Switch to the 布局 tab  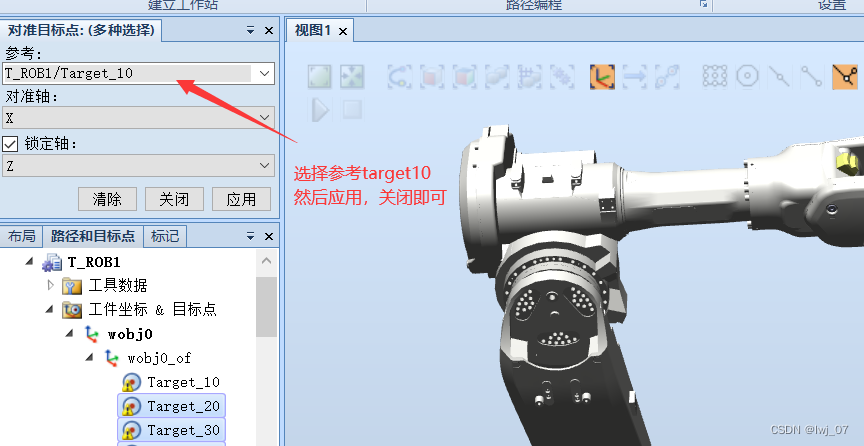pos(21,237)
